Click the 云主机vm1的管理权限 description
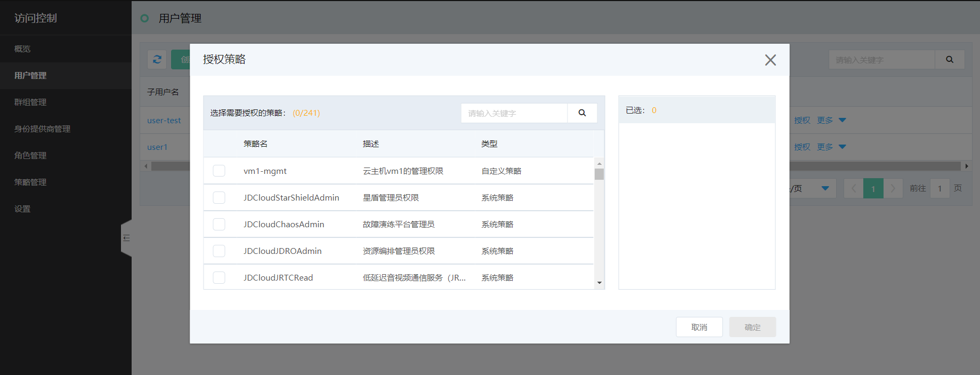 click(403, 171)
